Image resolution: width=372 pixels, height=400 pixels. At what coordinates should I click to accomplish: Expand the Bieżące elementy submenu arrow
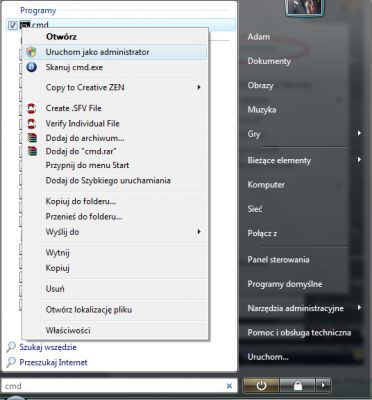(x=359, y=160)
